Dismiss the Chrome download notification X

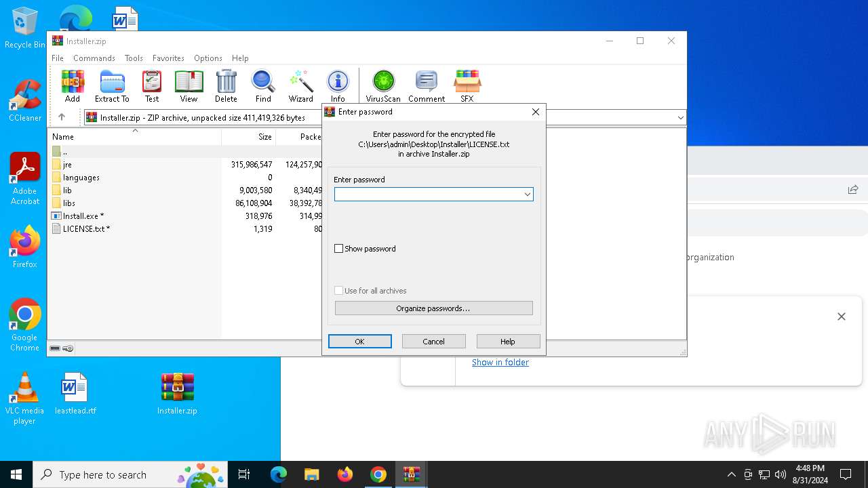tap(842, 317)
